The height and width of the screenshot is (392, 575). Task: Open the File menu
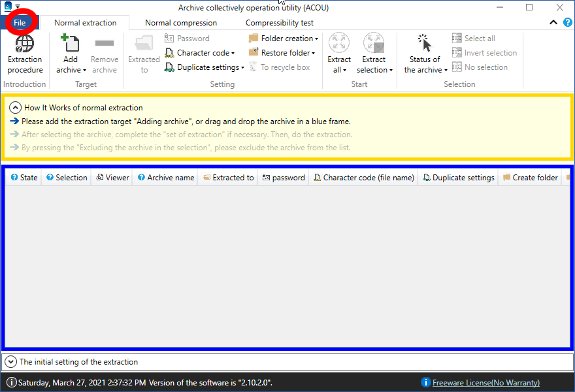[20, 22]
